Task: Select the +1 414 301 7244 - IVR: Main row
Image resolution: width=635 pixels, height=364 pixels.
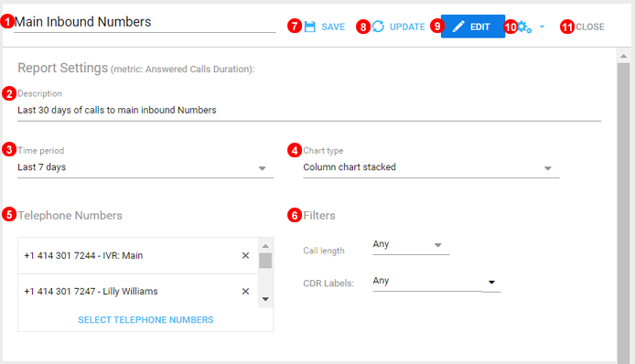Action: [138, 255]
